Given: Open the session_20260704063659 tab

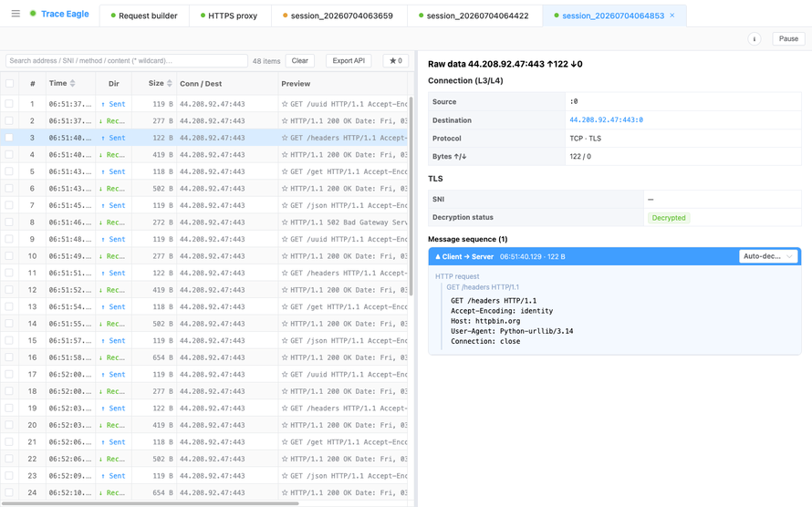Looking at the screenshot, I should [x=338, y=16].
